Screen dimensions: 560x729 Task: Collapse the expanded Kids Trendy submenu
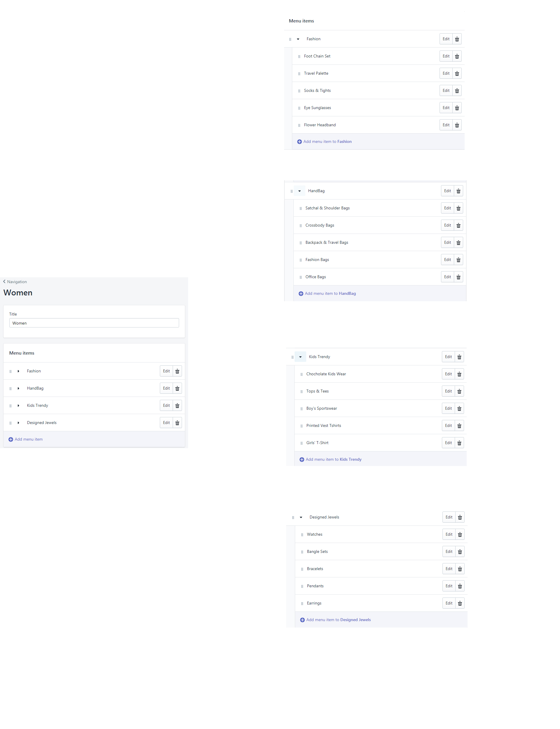coord(300,357)
